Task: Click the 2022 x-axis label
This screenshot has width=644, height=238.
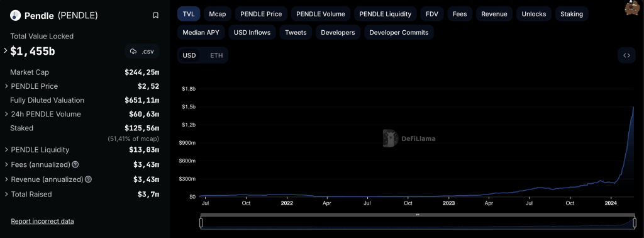Action: 286,203
